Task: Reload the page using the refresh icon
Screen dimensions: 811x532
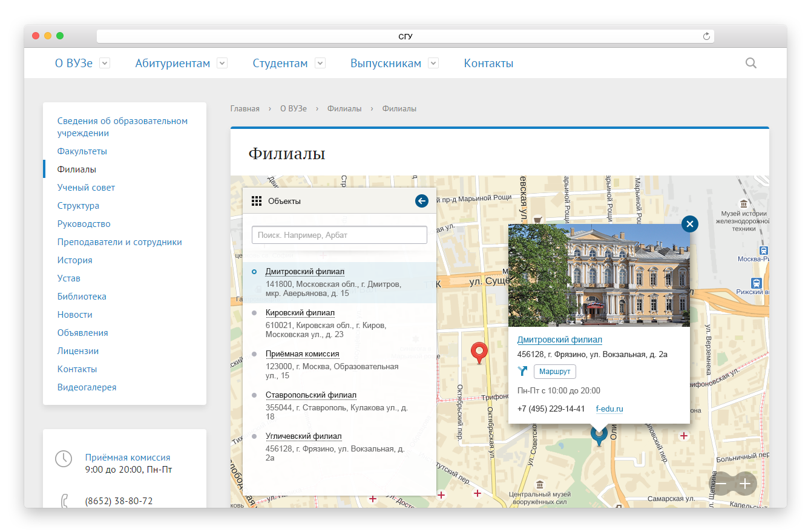Action: (706, 36)
